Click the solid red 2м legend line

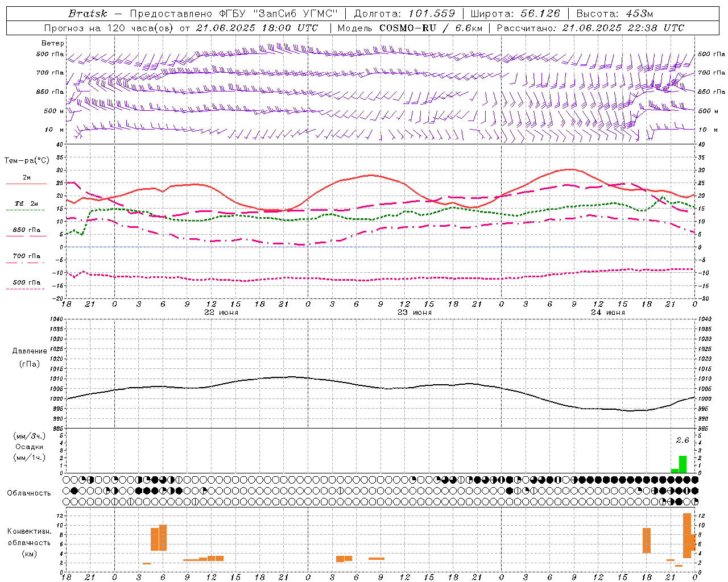26,184
